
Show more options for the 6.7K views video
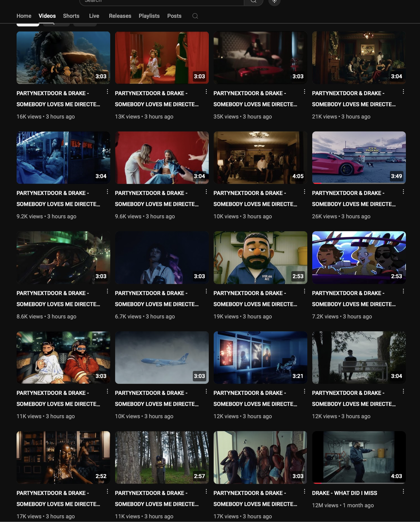click(x=206, y=291)
